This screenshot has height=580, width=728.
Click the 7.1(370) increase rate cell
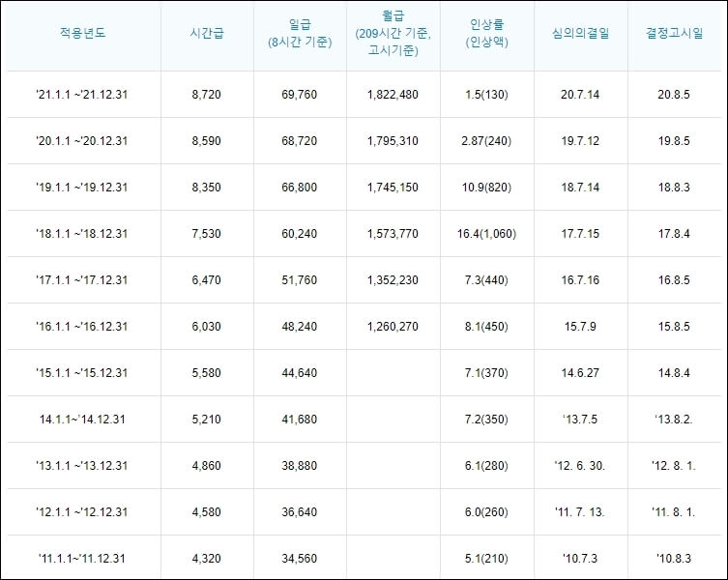[x=486, y=373]
